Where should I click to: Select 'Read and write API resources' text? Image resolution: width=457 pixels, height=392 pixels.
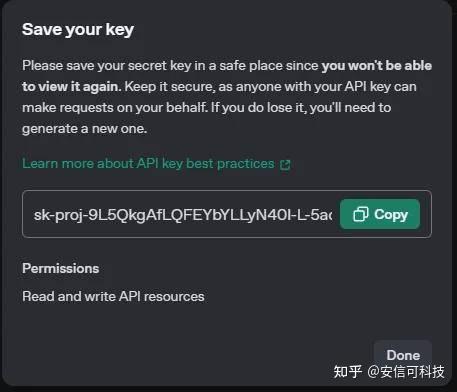[x=113, y=296]
